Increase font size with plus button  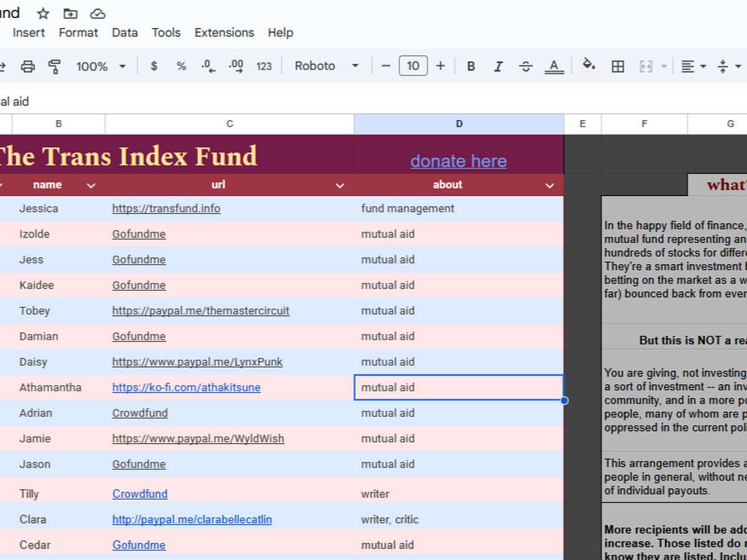(x=441, y=66)
